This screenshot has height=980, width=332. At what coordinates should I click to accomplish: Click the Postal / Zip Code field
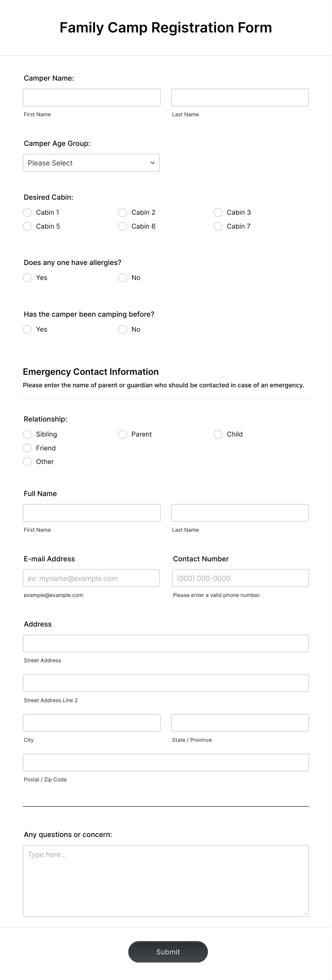point(166,762)
